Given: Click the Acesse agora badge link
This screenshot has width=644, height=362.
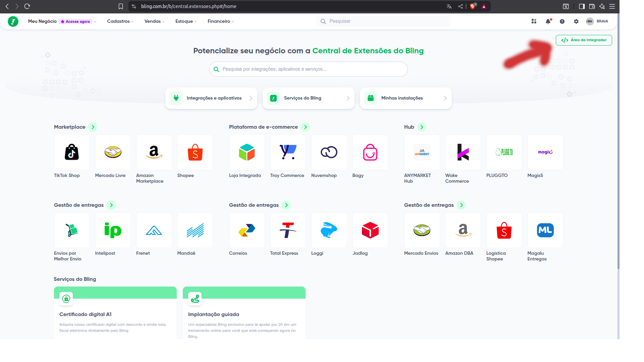Looking at the screenshot, I should (75, 21).
